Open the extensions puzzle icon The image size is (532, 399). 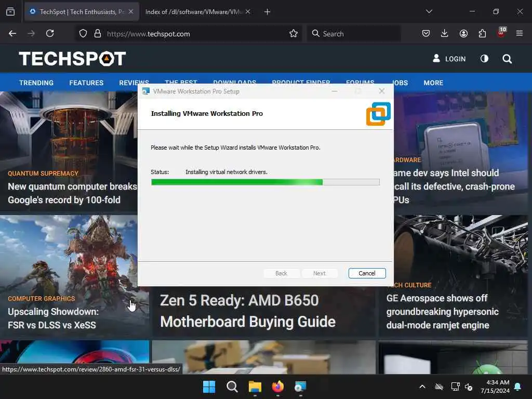(x=482, y=33)
